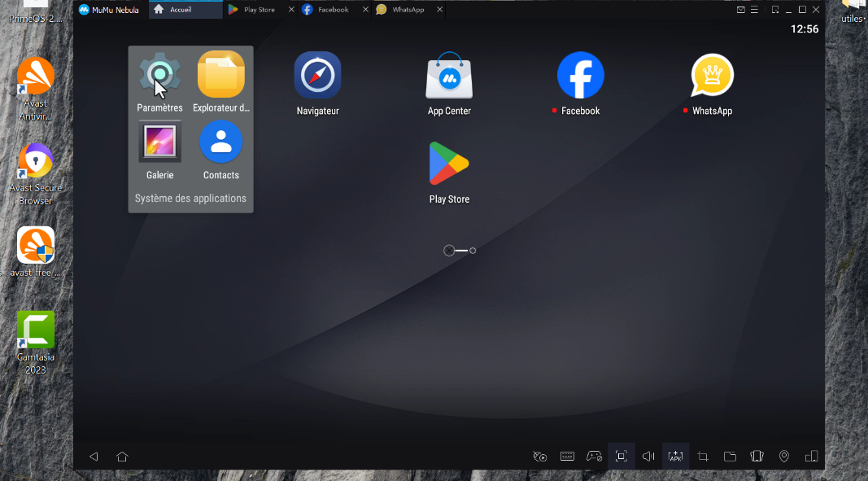The height and width of the screenshot is (481, 868).
Task: Take a screenshot with the crop icon
Action: pyautogui.click(x=703, y=457)
